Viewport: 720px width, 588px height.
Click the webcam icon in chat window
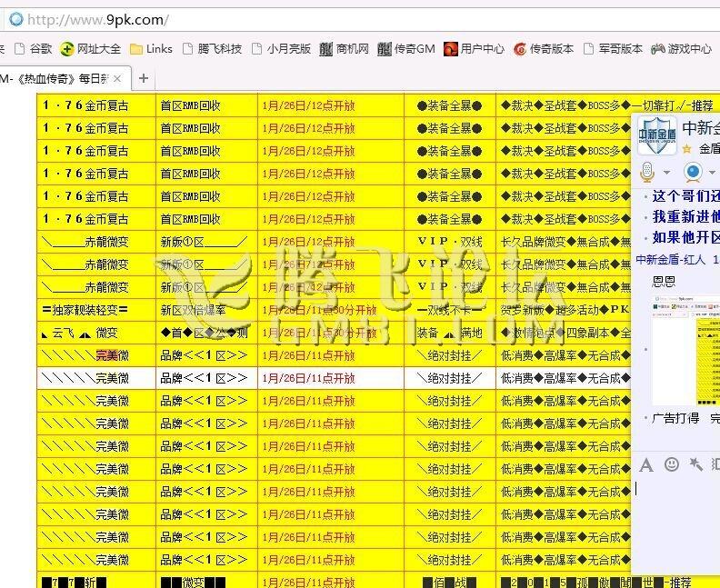(x=693, y=172)
